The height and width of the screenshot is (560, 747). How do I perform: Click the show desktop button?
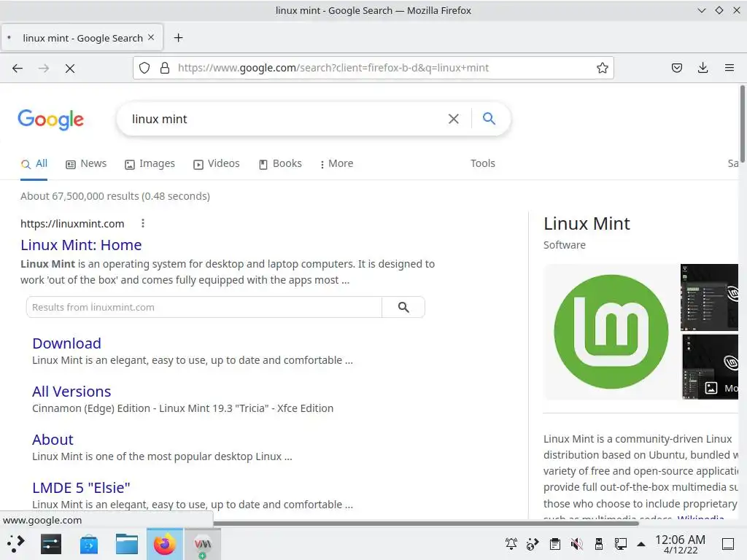tap(728, 544)
